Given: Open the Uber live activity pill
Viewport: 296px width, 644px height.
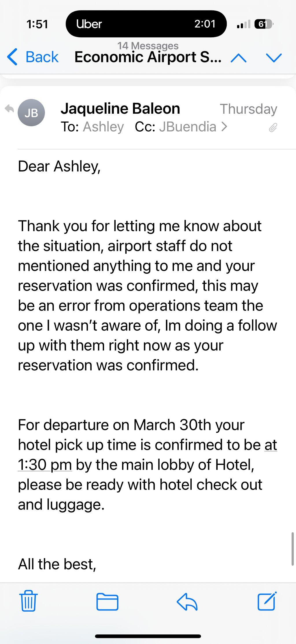Looking at the screenshot, I should (146, 24).
